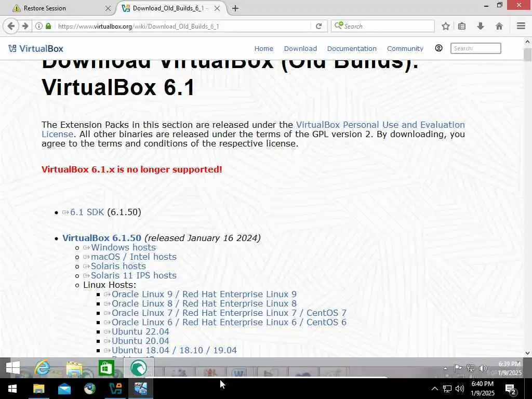The height and width of the screenshot is (399, 532).
Task: Open the VirtualBox 6.1.50 link
Action: click(102, 238)
